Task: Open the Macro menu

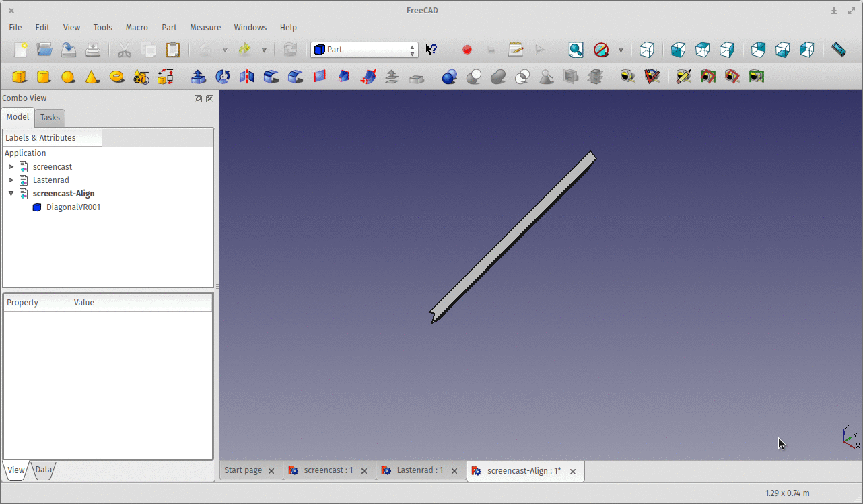Action: coord(137,28)
